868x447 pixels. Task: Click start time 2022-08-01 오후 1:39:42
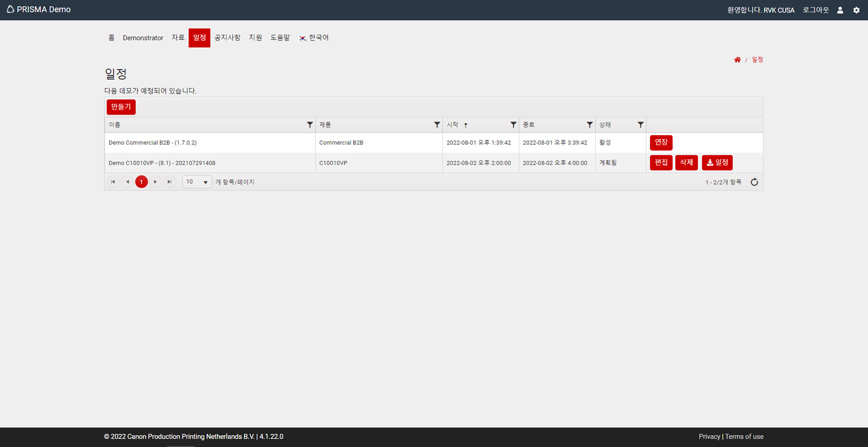click(479, 143)
